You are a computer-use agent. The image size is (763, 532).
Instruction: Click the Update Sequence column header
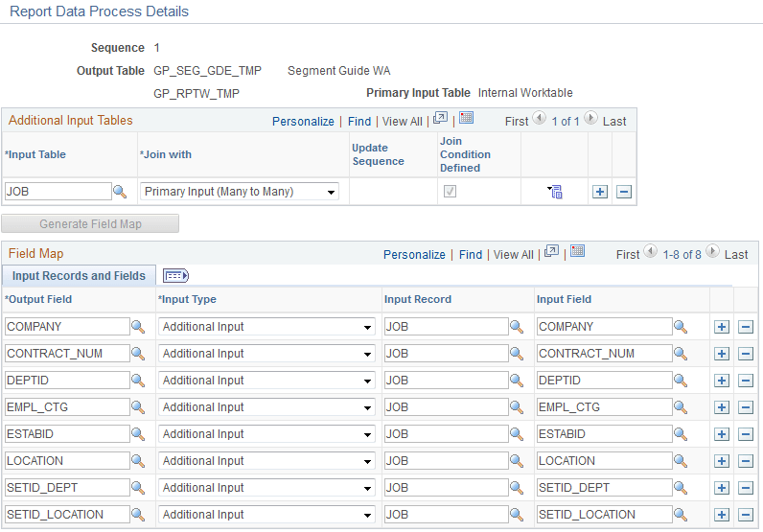click(378, 154)
